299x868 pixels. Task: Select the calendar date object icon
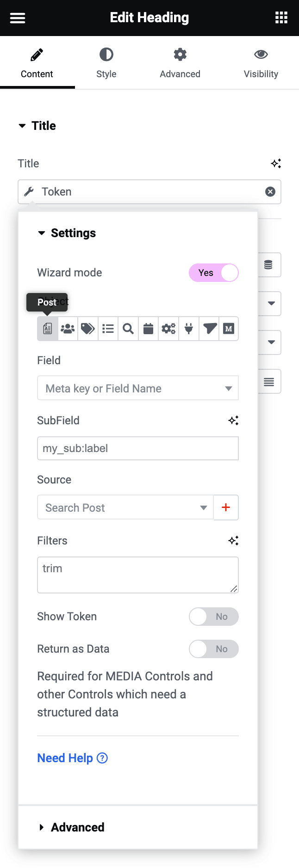[x=148, y=329]
